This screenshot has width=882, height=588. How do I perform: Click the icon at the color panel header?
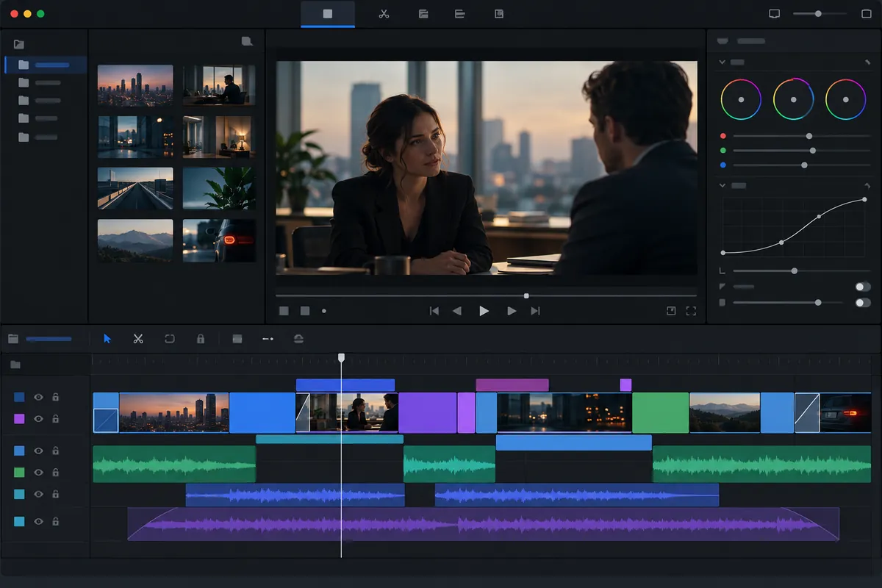coord(723,41)
